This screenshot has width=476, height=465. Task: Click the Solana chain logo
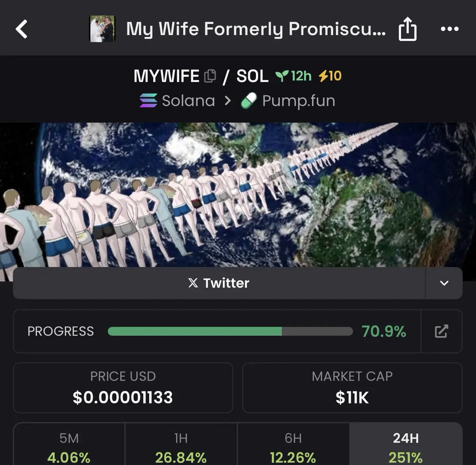148,101
